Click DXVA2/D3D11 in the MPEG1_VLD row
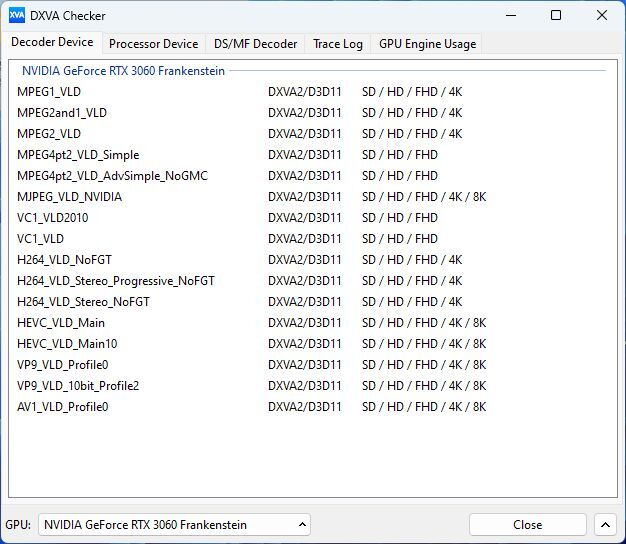Viewport: 626px width, 544px height. click(x=305, y=92)
